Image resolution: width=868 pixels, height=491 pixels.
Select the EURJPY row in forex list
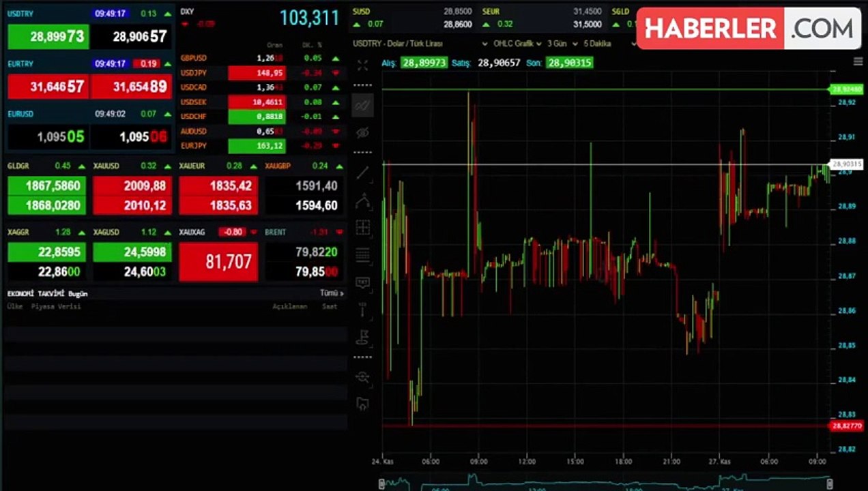tap(260, 146)
